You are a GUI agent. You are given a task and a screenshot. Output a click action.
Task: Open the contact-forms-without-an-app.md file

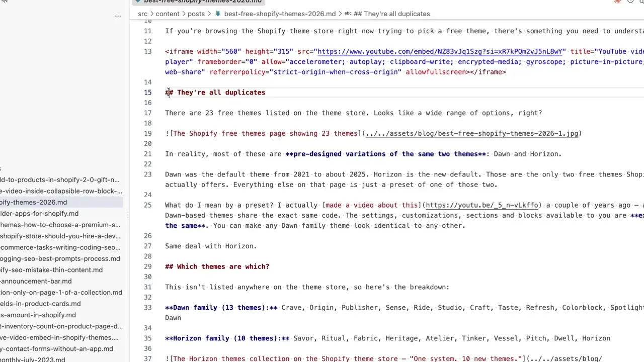pos(56,348)
